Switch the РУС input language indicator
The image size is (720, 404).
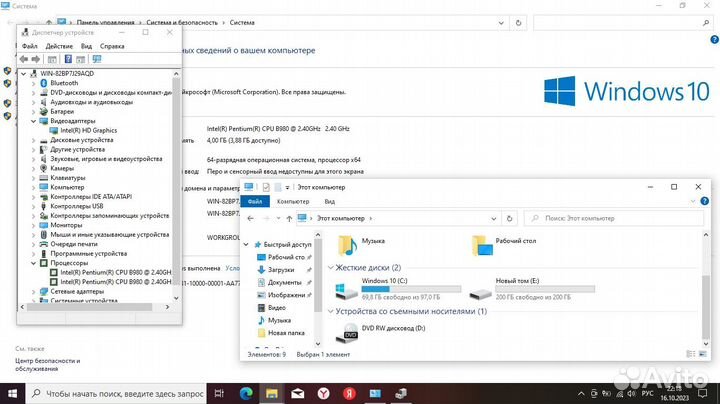click(x=647, y=393)
